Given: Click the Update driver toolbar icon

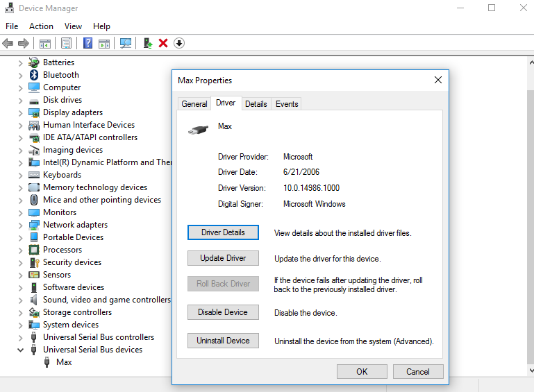Looking at the screenshot, I should 148,43.
